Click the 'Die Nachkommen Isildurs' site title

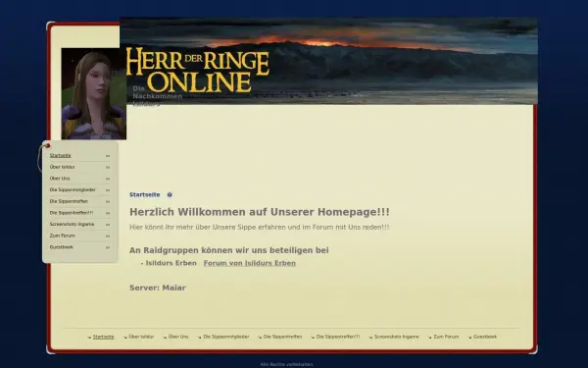[158, 96]
